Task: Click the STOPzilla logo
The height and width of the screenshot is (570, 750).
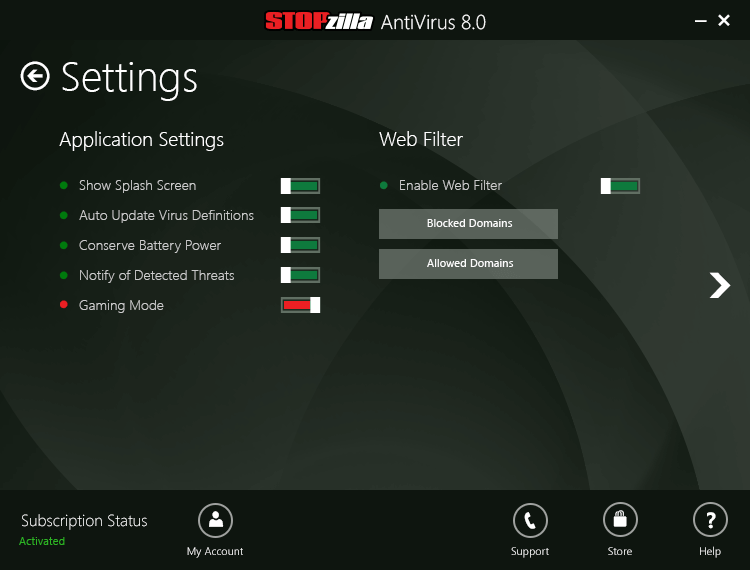Action: click(x=319, y=21)
